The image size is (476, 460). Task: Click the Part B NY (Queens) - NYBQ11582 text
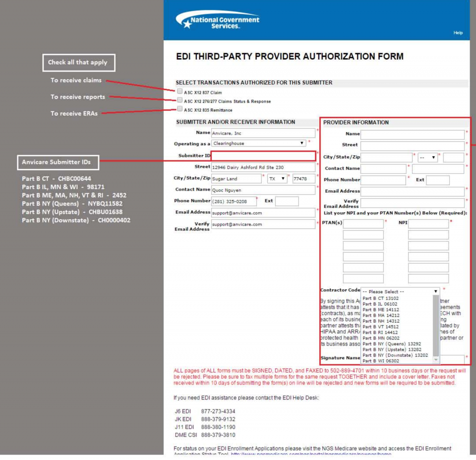[x=72, y=204]
